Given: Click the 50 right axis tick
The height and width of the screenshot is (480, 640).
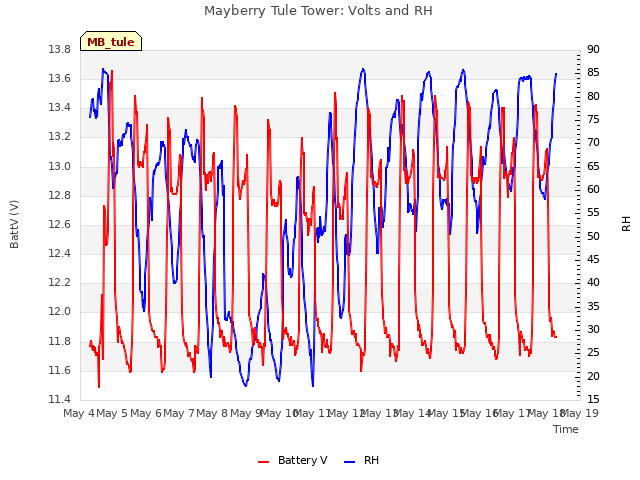Looking at the screenshot, I should pyautogui.click(x=593, y=236).
